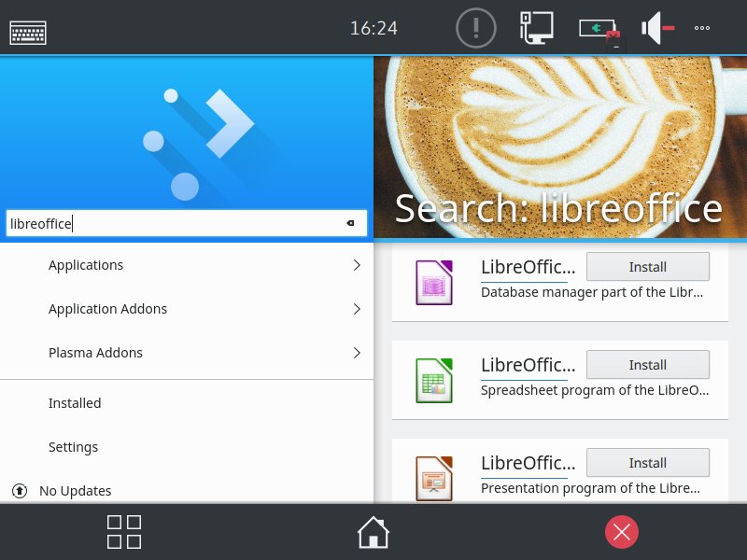Open the muted volume speaker icon
This screenshot has height=560, width=747.
point(657,28)
